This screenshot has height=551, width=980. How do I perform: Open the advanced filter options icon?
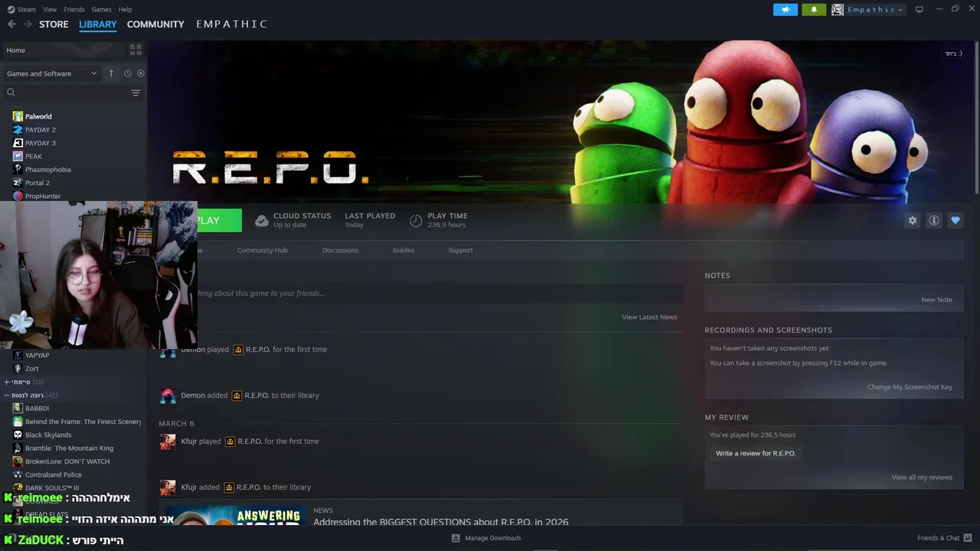pyautogui.click(x=136, y=93)
